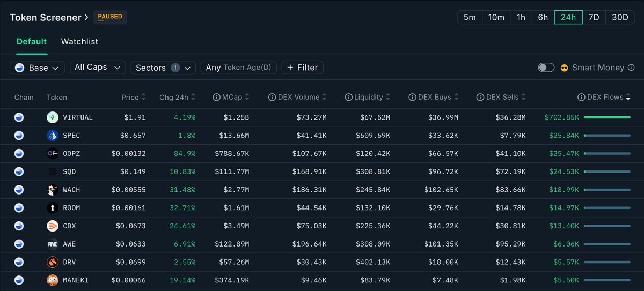Click the DRV $402.13K liquidity value
The image size is (644, 291).
coord(373,263)
